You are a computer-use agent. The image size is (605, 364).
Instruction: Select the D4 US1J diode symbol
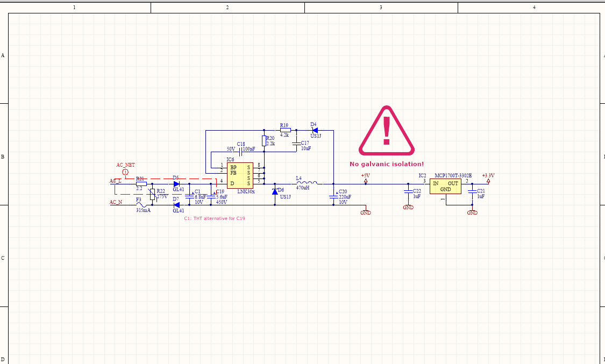(x=315, y=130)
